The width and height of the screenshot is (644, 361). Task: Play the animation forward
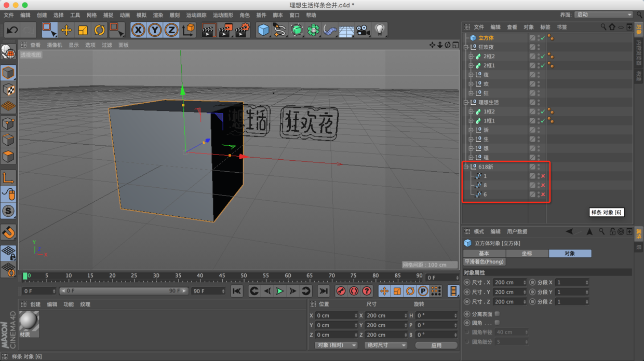pos(279,291)
